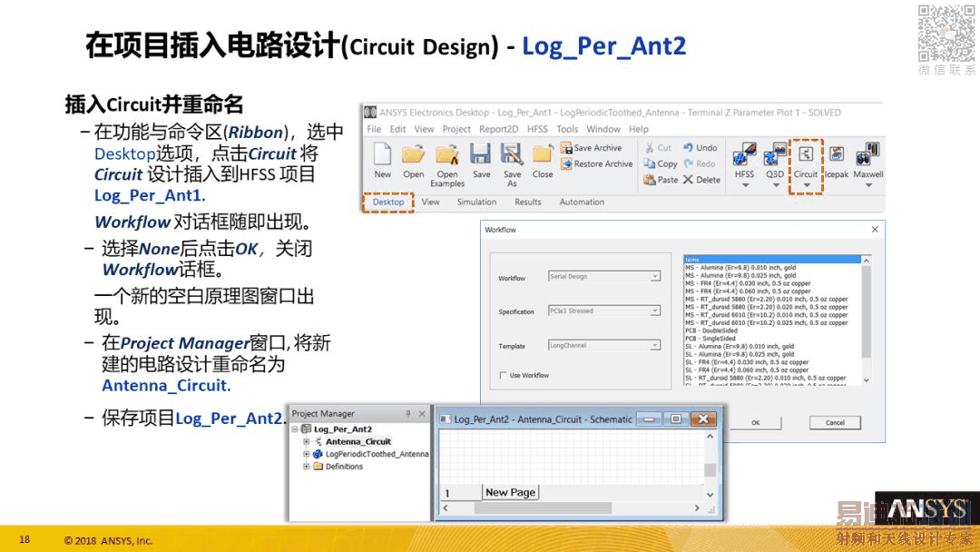Open the Workflow combo box

click(x=604, y=276)
